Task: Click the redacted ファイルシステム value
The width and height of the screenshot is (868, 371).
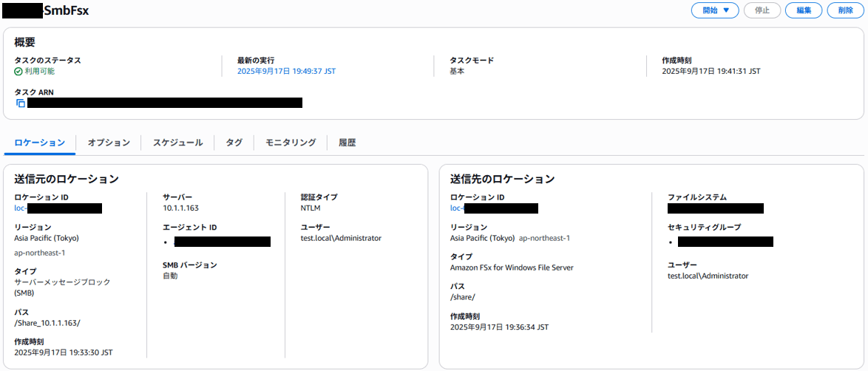Action: pos(715,208)
